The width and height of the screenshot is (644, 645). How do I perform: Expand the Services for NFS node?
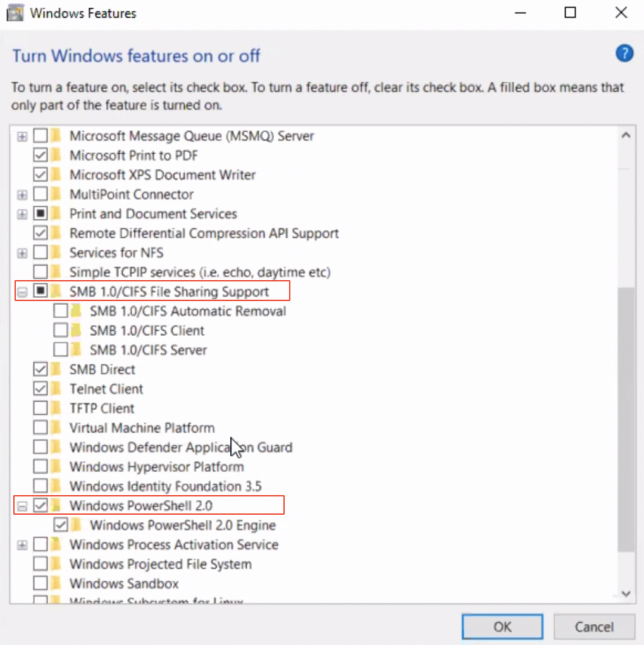(x=22, y=253)
